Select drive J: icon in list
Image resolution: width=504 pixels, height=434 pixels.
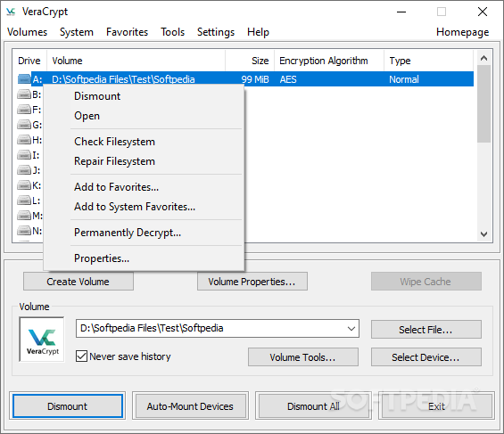tap(24, 170)
